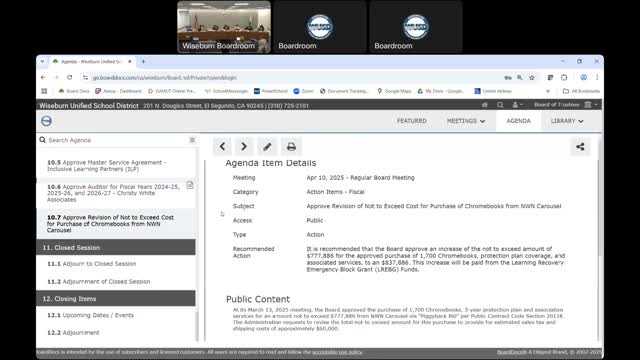Viewport: 640px width, 360px height.
Task: Open the Aesop Dashboard bookmark
Action: click(x=118, y=91)
